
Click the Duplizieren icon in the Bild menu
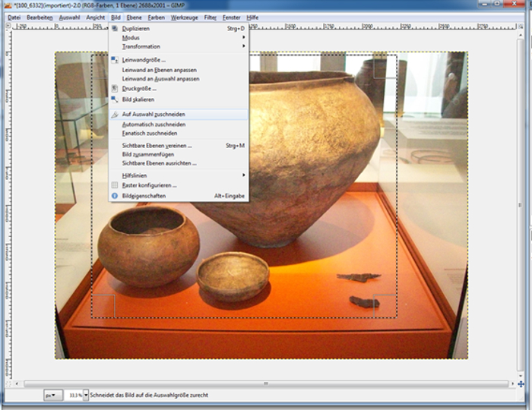(x=116, y=29)
